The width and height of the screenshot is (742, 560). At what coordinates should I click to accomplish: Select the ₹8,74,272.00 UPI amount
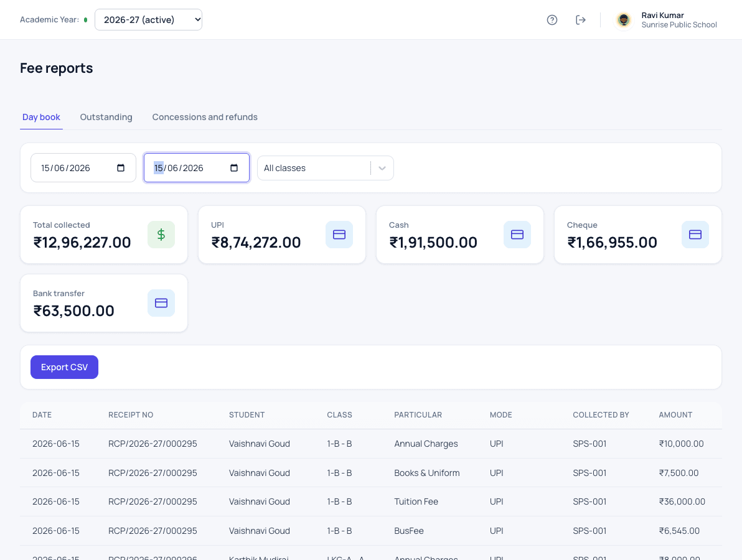point(256,243)
